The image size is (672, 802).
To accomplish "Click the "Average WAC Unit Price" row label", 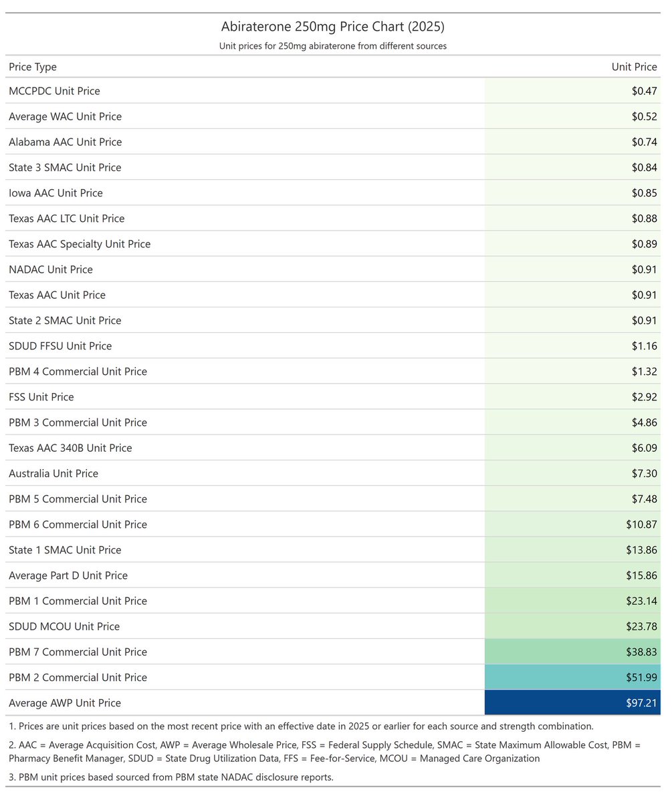I will pos(66,116).
